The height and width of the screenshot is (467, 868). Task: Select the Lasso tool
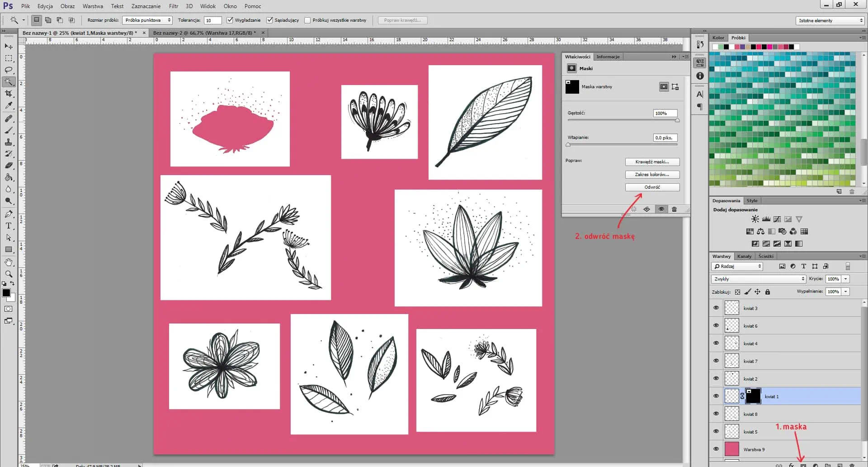pos(9,70)
